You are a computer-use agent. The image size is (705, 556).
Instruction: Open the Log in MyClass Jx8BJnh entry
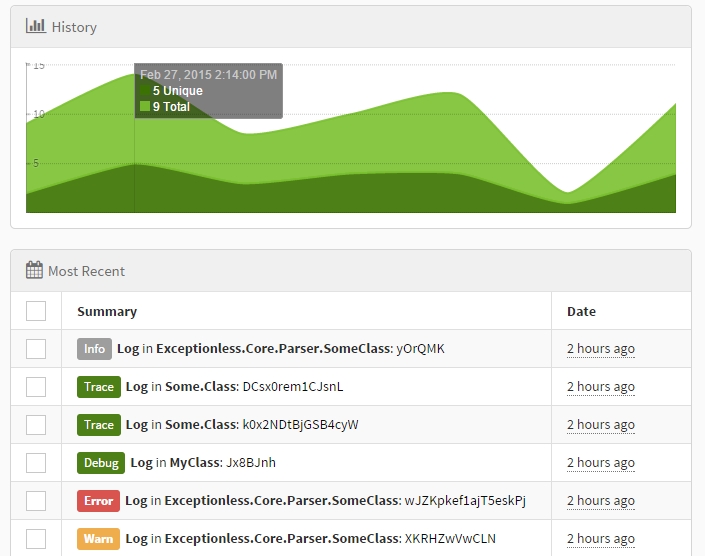(x=203, y=463)
